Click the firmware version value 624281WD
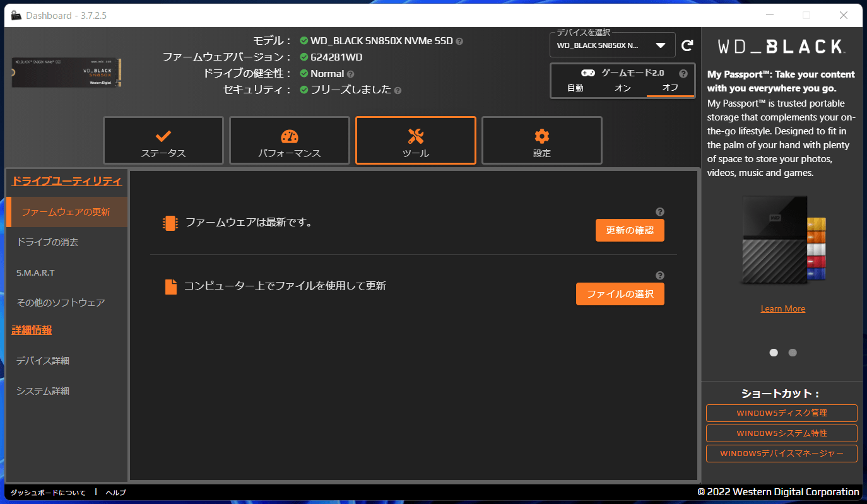The height and width of the screenshot is (504, 867). coord(336,57)
